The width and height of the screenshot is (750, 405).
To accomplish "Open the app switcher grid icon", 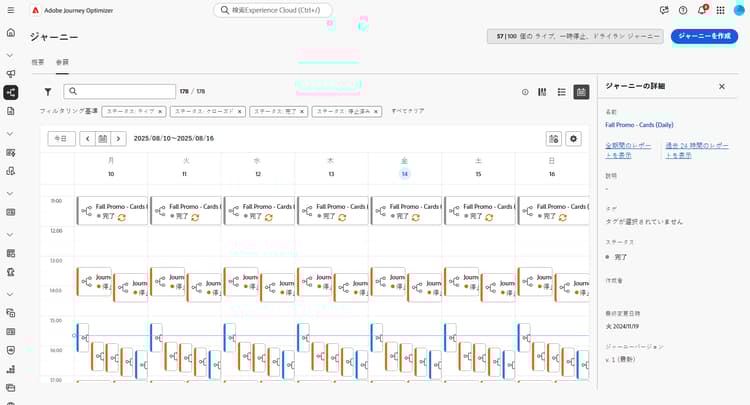I will point(720,10).
